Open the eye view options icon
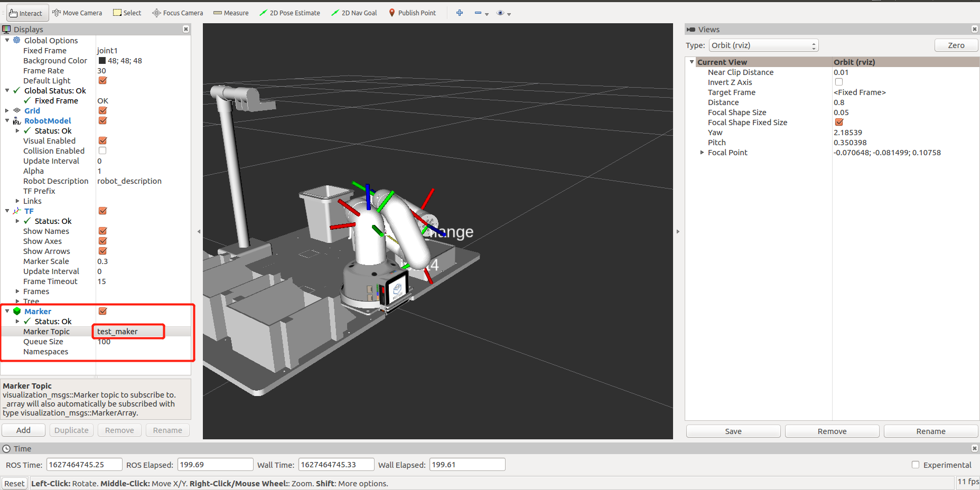This screenshot has width=980, height=490. coord(500,13)
